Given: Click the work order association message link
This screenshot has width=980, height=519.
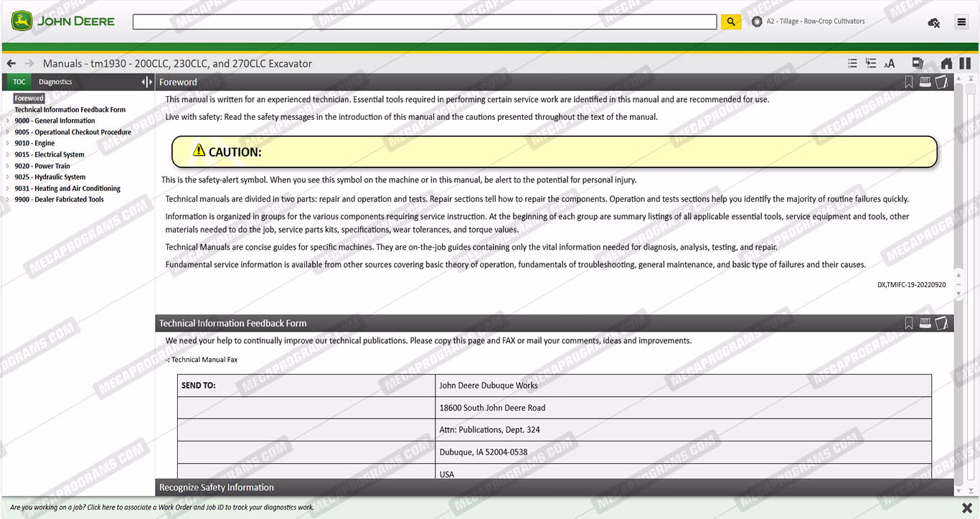Looking at the screenshot, I should click(x=162, y=508).
